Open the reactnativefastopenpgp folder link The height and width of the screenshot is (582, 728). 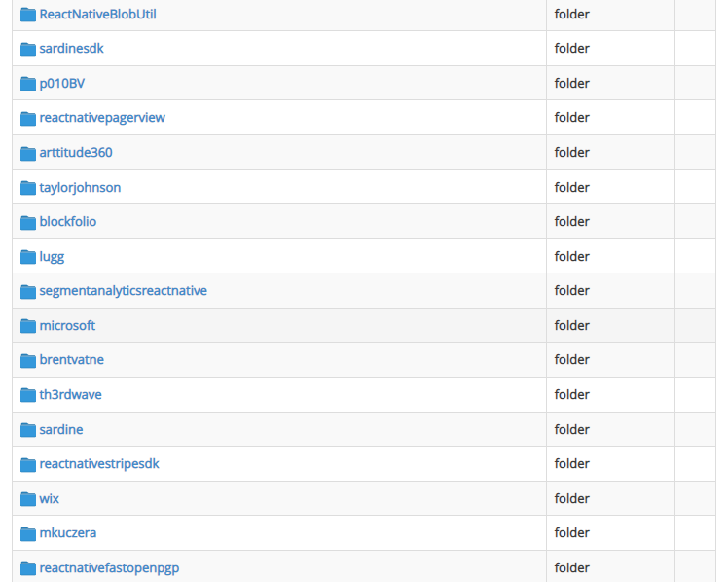pyautogui.click(x=109, y=567)
